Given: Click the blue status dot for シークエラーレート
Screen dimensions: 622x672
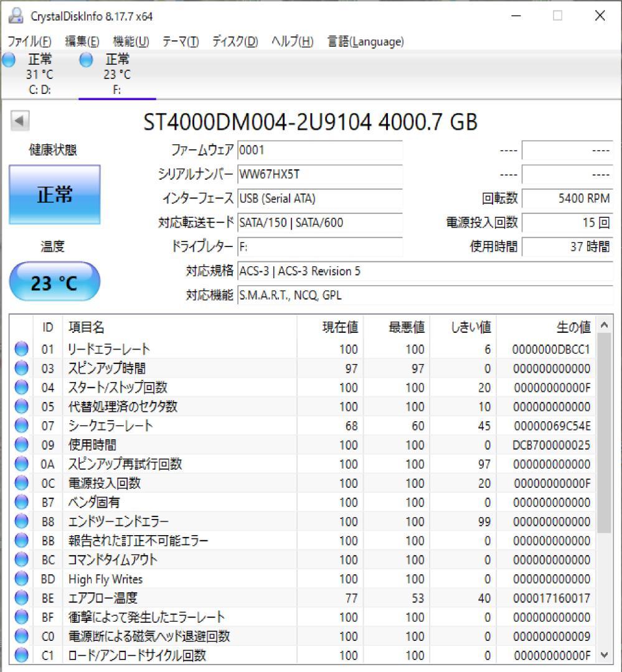Looking at the screenshot, I should 21,426.
